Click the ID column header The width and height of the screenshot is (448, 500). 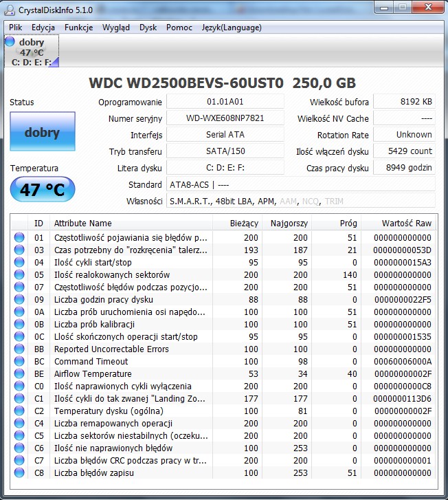point(38,224)
